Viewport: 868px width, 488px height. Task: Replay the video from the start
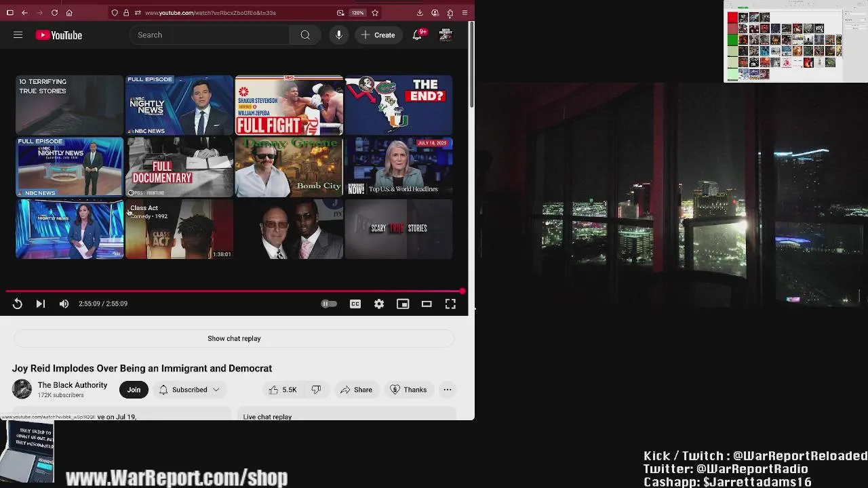click(x=18, y=304)
